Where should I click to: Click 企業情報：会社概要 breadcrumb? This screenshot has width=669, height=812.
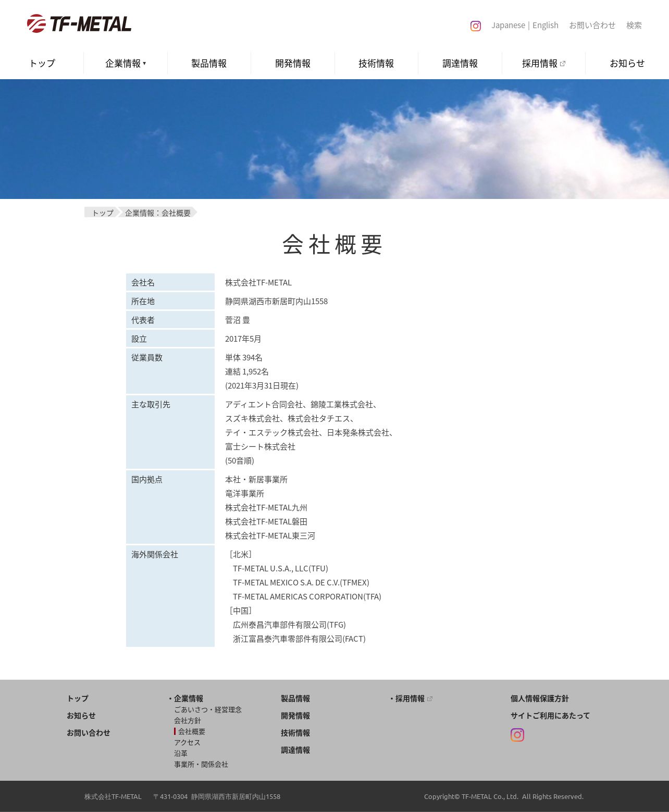(x=158, y=213)
